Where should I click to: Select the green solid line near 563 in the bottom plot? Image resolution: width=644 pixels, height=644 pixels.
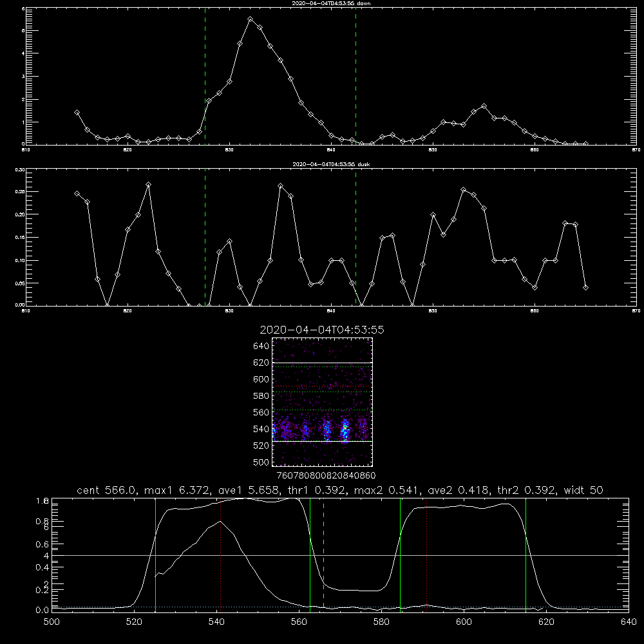click(x=310, y=554)
